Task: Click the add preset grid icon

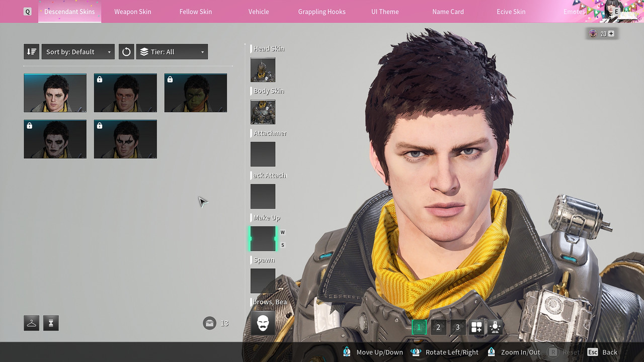Action: [476, 327]
